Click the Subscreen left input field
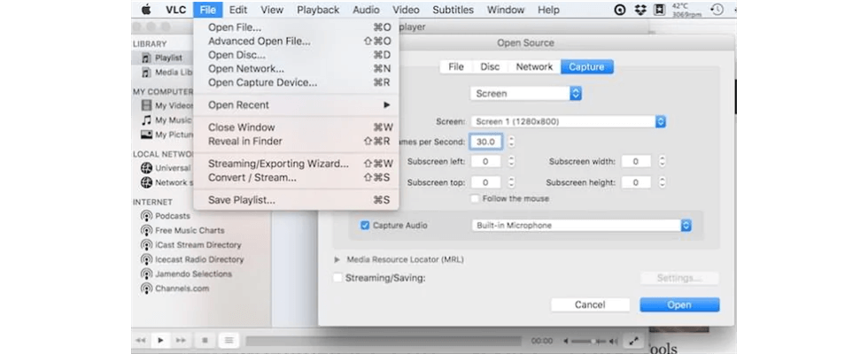This screenshot has height=354, width=868. pos(486,161)
